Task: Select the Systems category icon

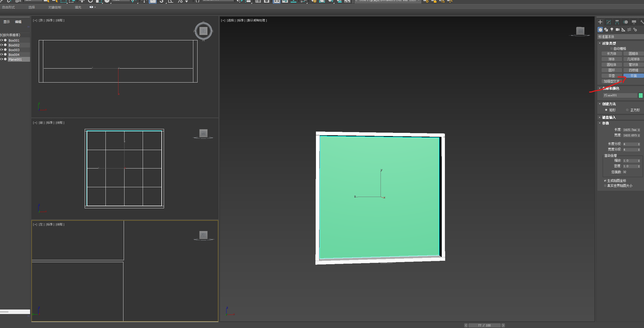Action: pyautogui.click(x=635, y=30)
